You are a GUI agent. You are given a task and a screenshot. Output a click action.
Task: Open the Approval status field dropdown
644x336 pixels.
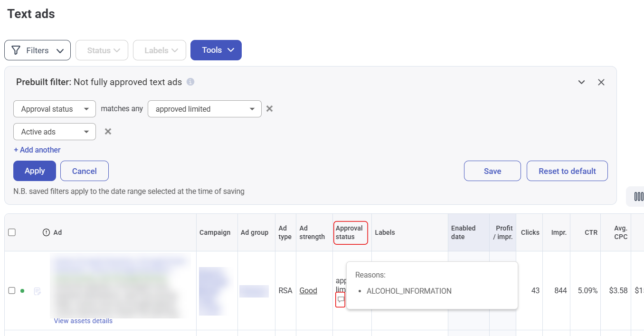(x=55, y=109)
